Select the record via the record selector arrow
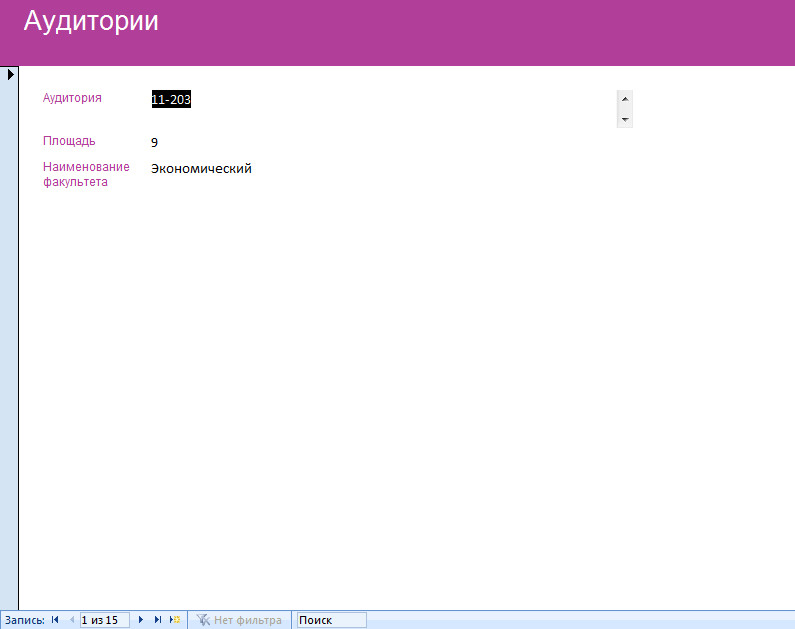This screenshot has width=795, height=629. click(x=10, y=75)
